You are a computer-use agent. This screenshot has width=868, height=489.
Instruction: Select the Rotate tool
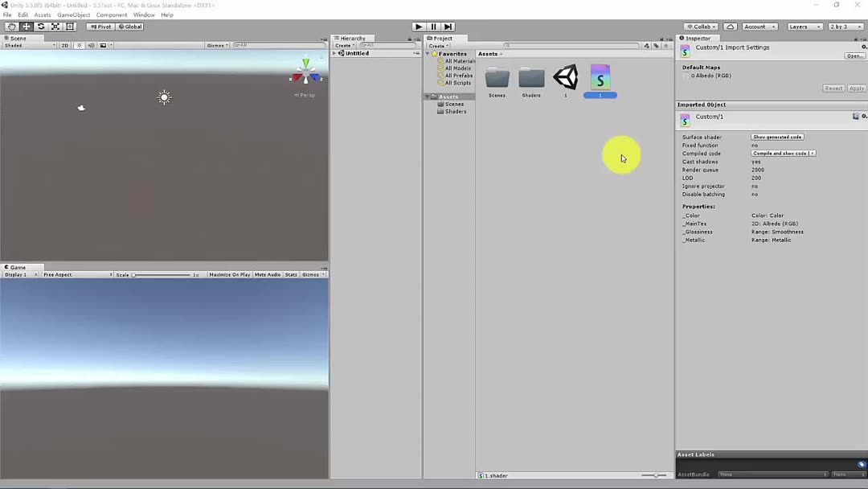coord(40,27)
